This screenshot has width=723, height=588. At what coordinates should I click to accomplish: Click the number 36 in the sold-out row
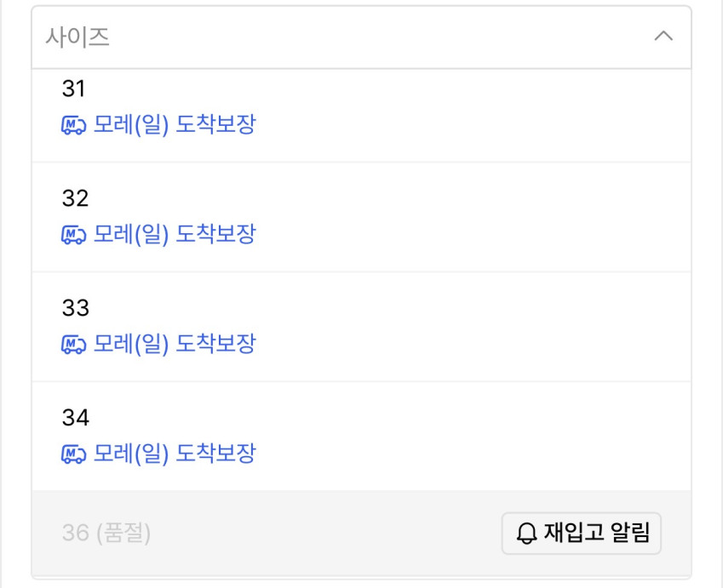(75, 534)
